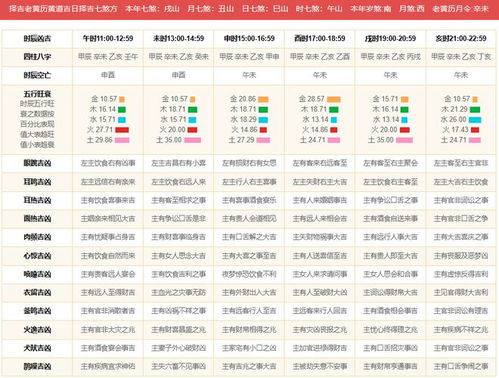499x378 pixels.
Task: Click the red banner text 月七煞：丑山
Action: 211,9
